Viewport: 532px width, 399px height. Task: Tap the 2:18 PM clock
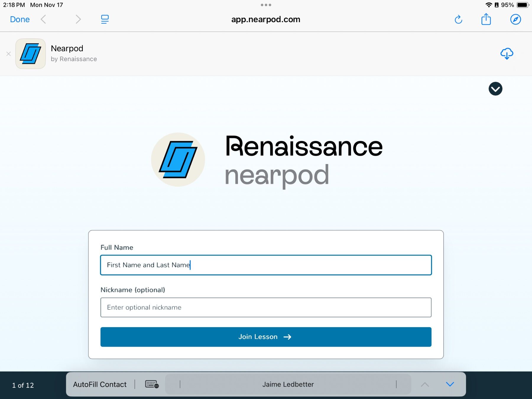pos(14,5)
